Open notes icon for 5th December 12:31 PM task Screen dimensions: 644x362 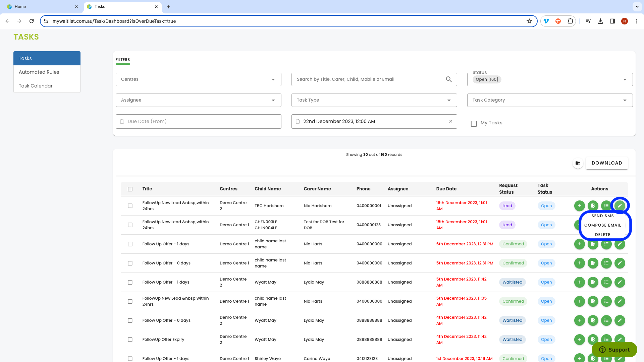[593, 263]
